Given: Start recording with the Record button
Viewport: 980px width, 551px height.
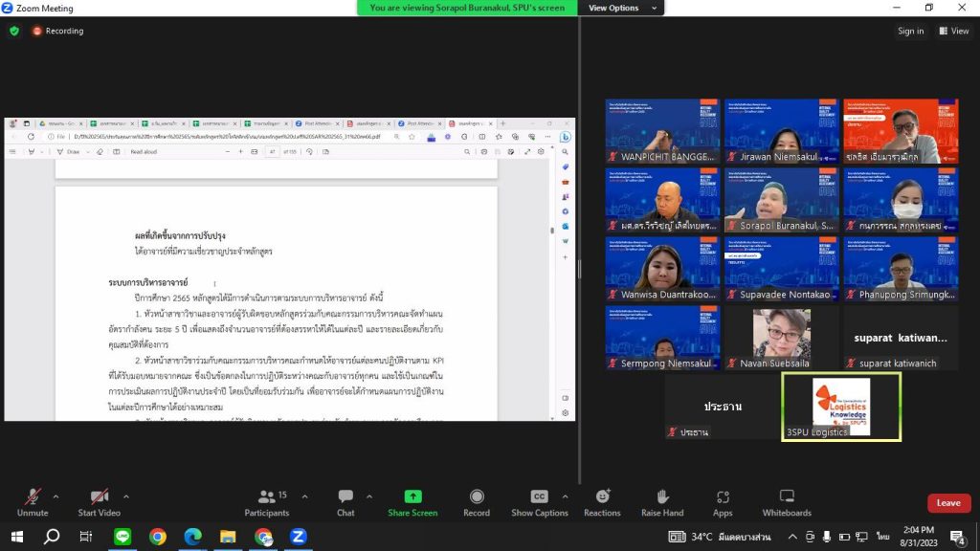Looking at the screenshot, I should click(477, 503).
